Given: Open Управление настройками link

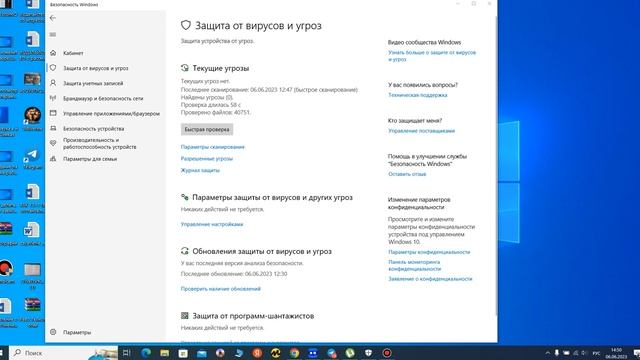Looking at the screenshot, I should pyautogui.click(x=212, y=224).
